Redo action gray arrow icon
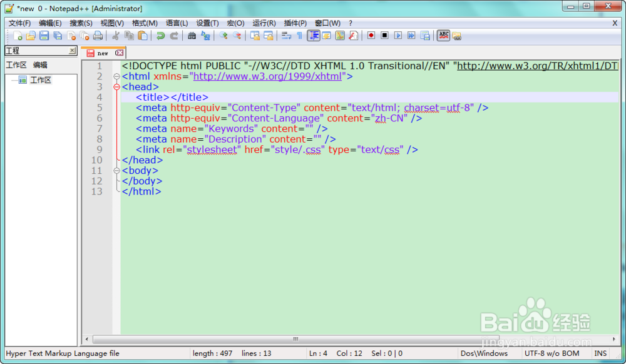The image size is (626, 364). pyautogui.click(x=174, y=36)
